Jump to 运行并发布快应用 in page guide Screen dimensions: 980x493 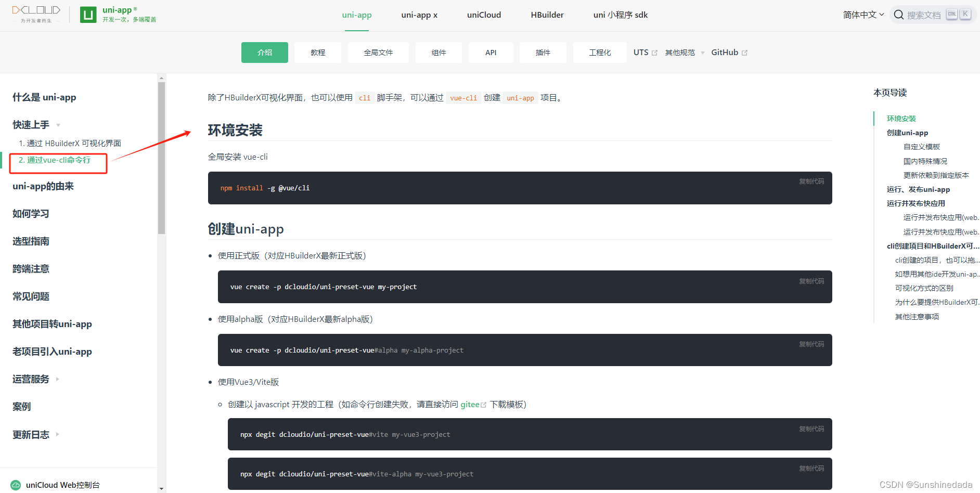coord(915,203)
